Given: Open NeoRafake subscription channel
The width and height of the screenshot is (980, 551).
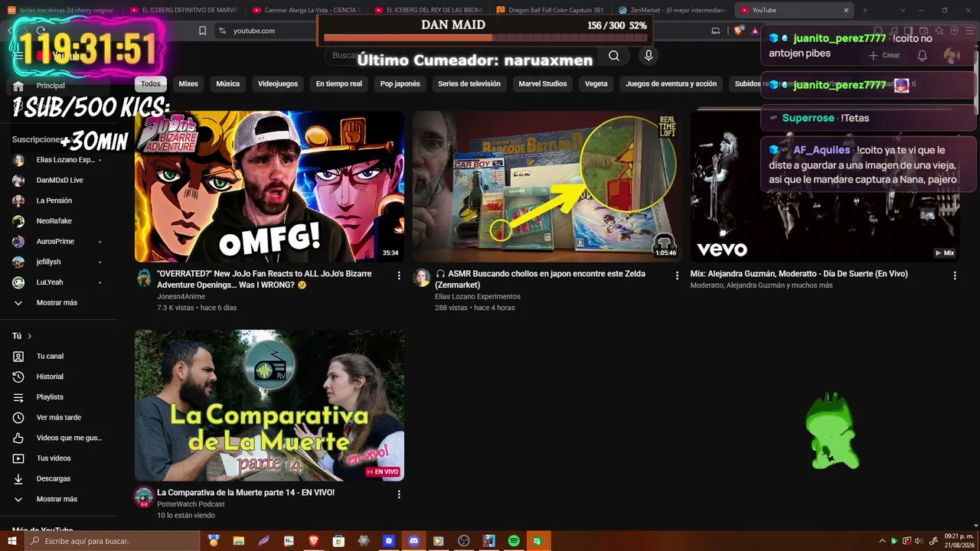Looking at the screenshot, I should pos(60,221).
